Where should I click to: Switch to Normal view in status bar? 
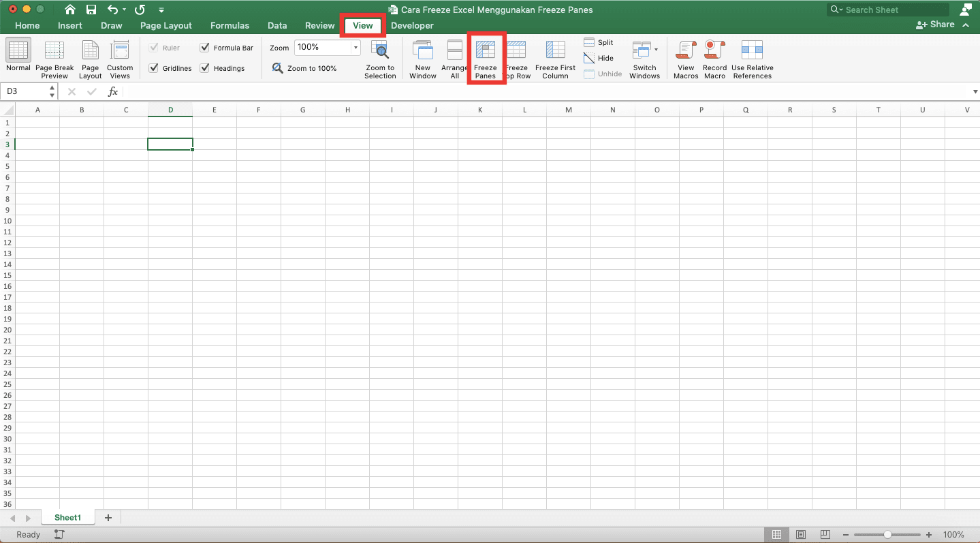(777, 535)
